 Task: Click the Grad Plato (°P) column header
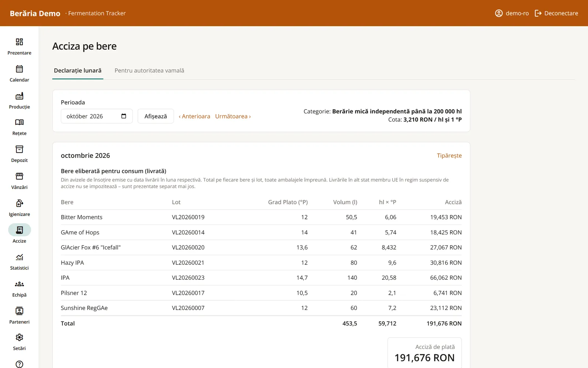[x=288, y=202]
